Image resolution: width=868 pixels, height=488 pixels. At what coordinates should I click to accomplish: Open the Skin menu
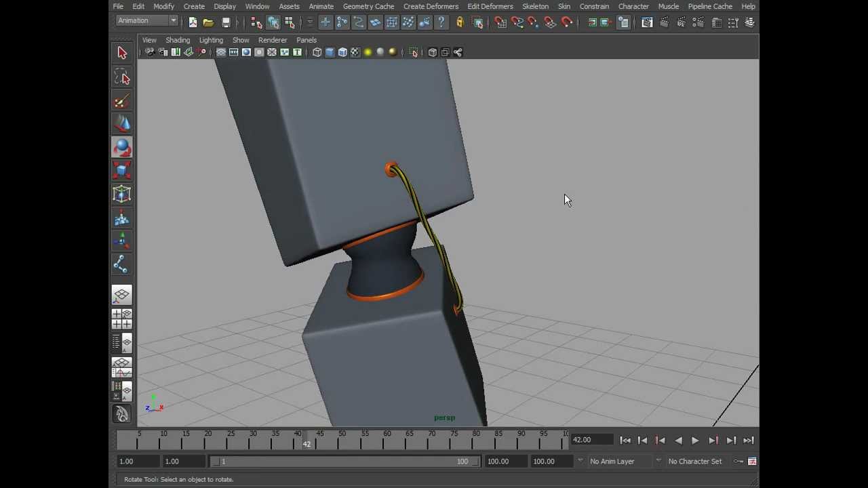pos(564,6)
